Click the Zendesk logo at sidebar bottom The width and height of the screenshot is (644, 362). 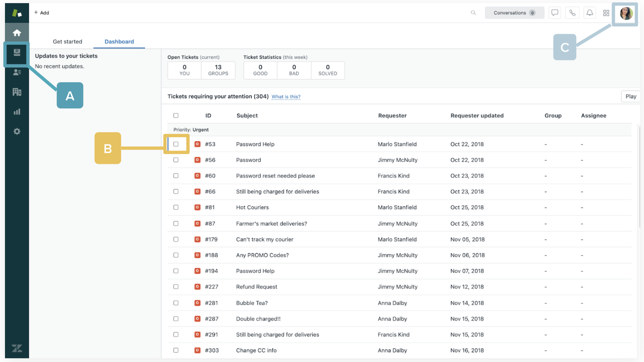click(17, 348)
